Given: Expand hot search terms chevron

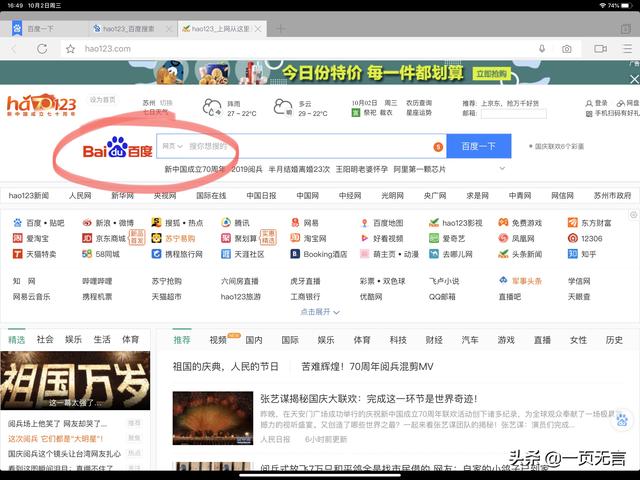Looking at the screenshot, I should (x=502, y=168).
